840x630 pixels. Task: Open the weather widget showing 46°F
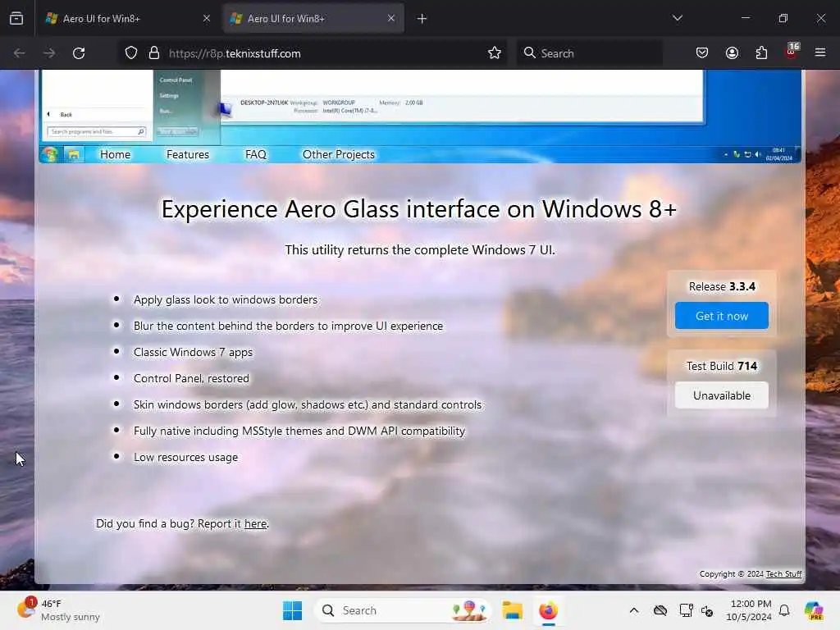click(x=58, y=610)
